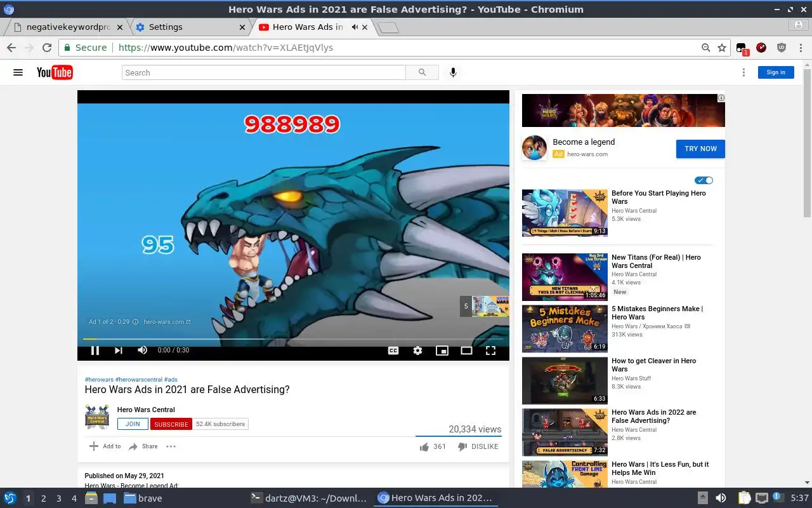Image resolution: width=812 pixels, height=508 pixels.
Task: Open 'Before You Start Playing Hero Wars' thumbnail
Action: [x=565, y=213]
